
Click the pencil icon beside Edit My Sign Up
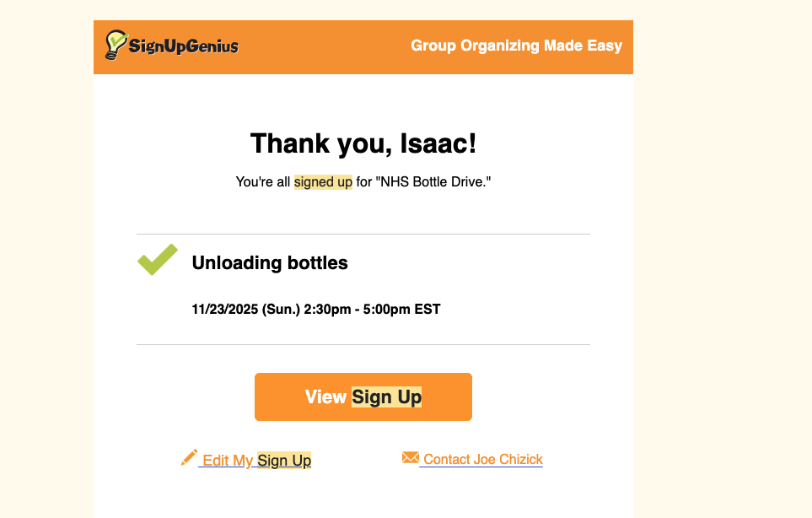tap(189, 458)
